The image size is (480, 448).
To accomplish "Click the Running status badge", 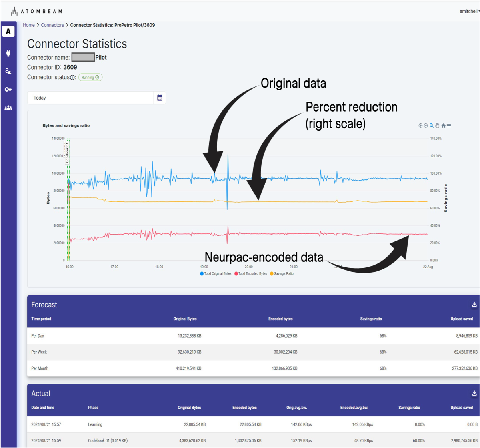I will coord(90,78).
